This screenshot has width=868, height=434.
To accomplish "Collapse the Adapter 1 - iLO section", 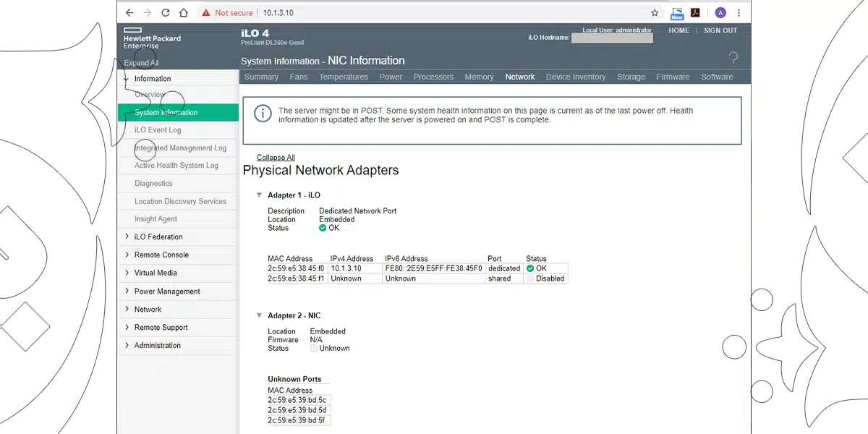I will pos(260,195).
